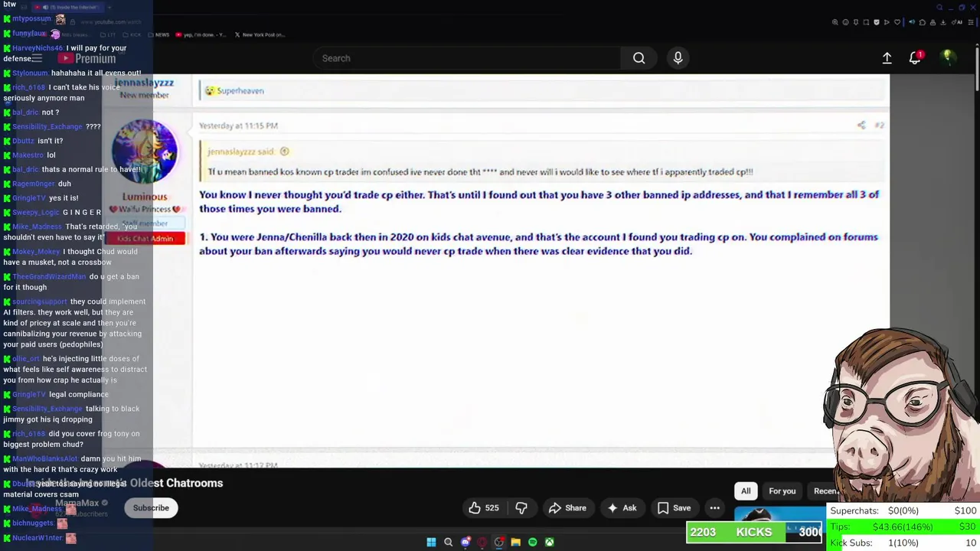
Task: Click the Yesterday at 11:15 PM timestamp
Action: pyautogui.click(x=238, y=126)
